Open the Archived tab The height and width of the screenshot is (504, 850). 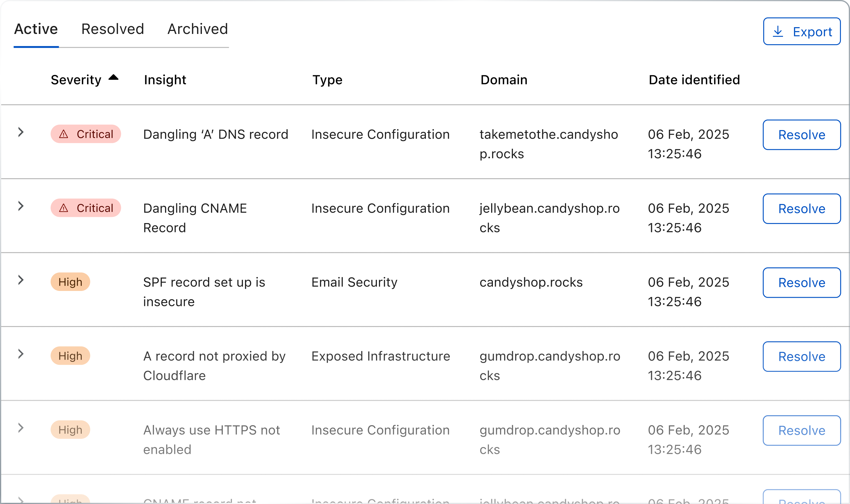[198, 29]
